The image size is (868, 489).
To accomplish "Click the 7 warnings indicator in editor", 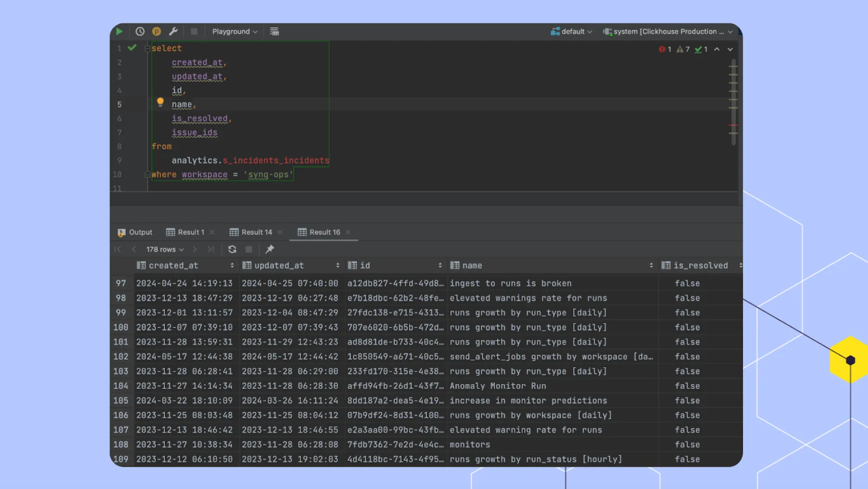I will [x=683, y=49].
